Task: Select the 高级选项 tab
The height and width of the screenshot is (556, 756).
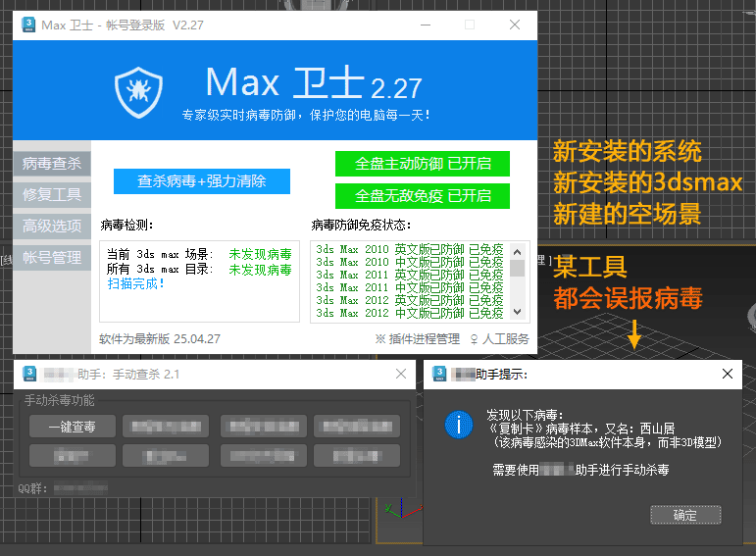Action: 52,226
